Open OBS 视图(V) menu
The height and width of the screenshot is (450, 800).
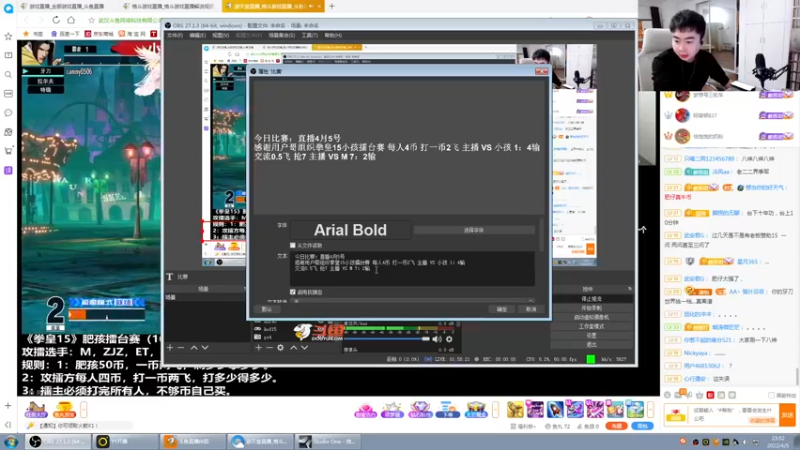(x=220, y=35)
